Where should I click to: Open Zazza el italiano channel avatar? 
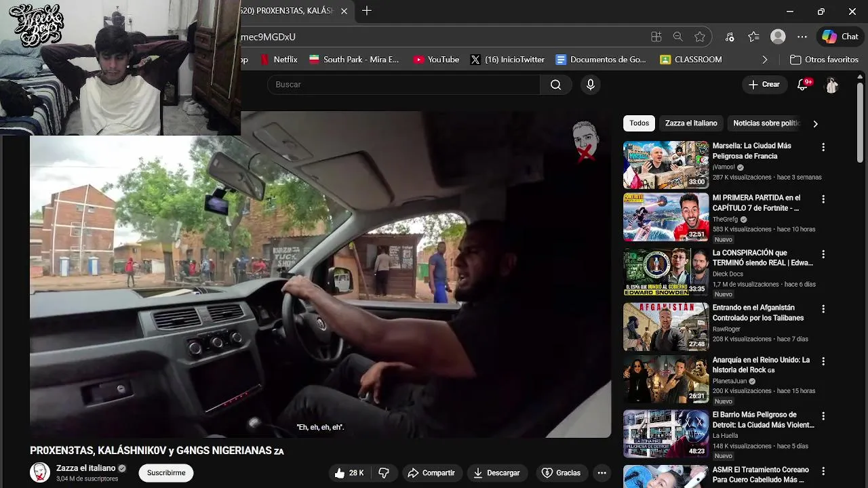(x=40, y=472)
